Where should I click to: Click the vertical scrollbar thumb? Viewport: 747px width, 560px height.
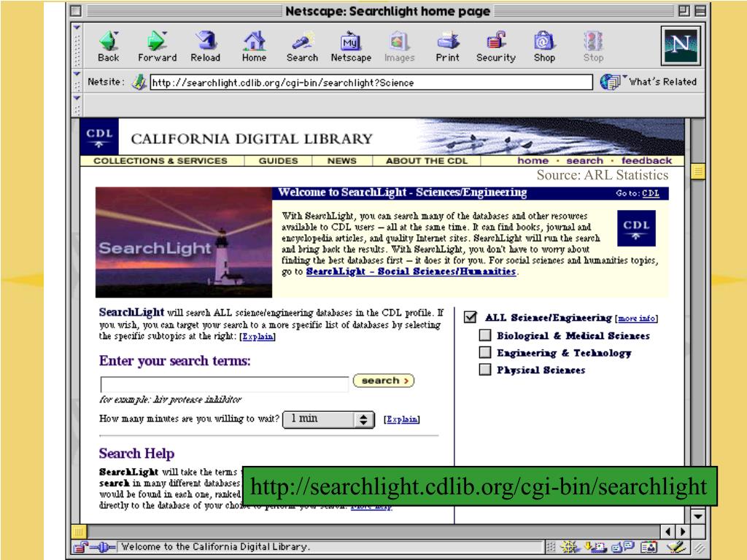[x=698, y=171]
